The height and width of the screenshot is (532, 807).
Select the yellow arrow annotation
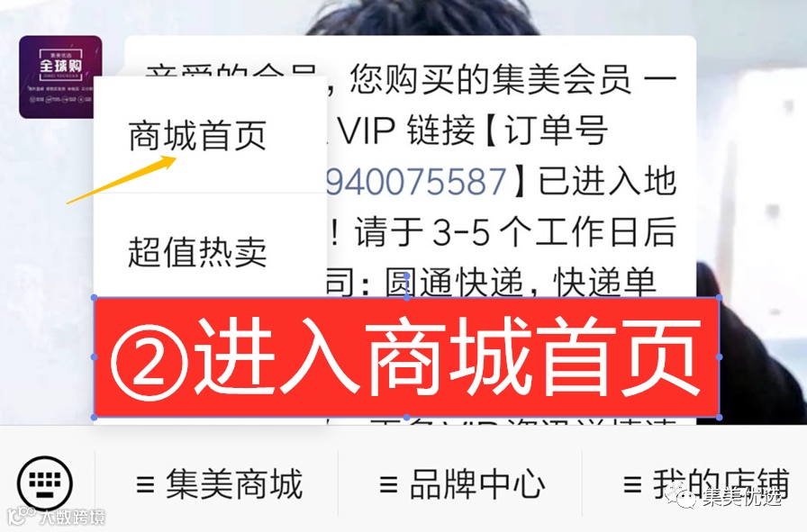coord(122,179)
